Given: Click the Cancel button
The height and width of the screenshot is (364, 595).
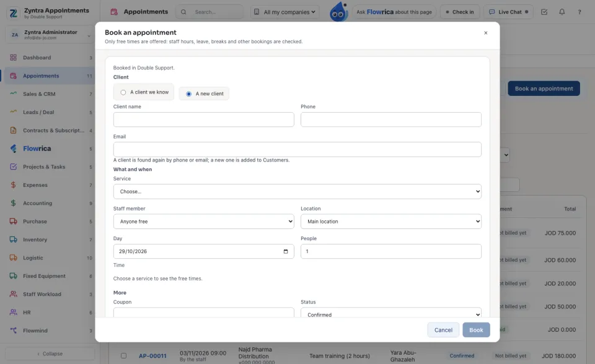Looking at the screenshot, I should point(443,330).
